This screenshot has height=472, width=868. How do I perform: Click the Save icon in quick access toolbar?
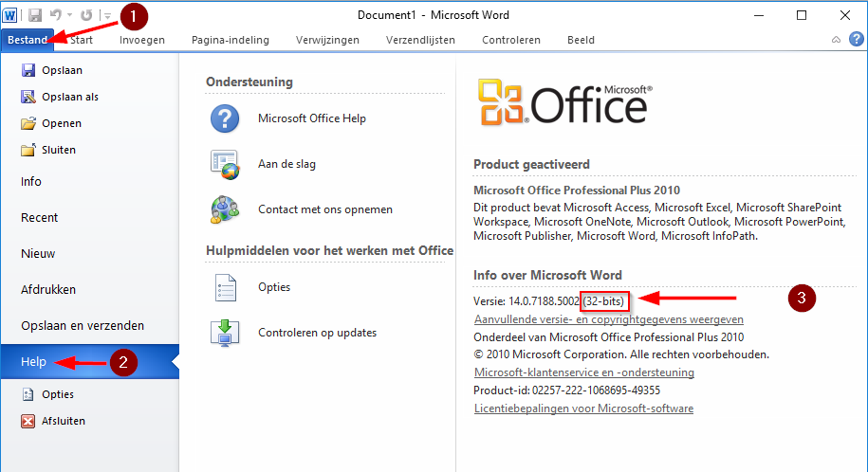click(x=35, y=15)
